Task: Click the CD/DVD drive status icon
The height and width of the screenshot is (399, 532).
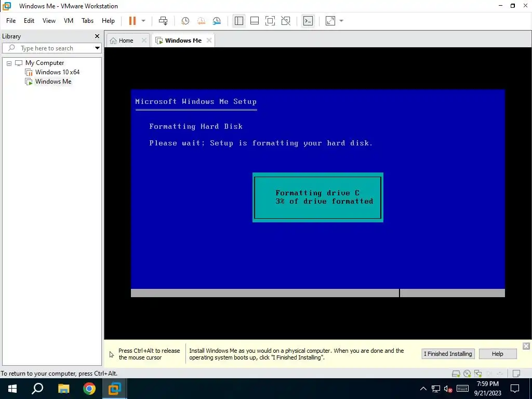Action: [467, 374]
